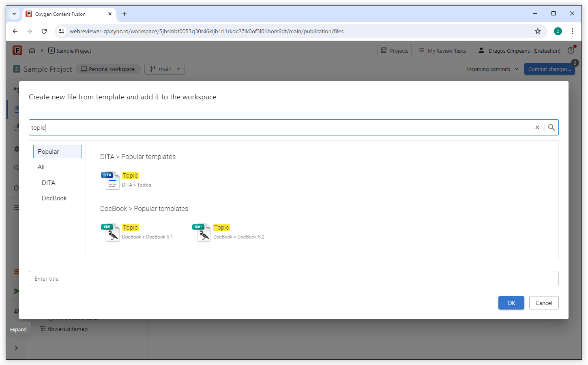The image size is (588, 365).
Task: Open Sample Project breadcrumb link
Action: [70, 51]
